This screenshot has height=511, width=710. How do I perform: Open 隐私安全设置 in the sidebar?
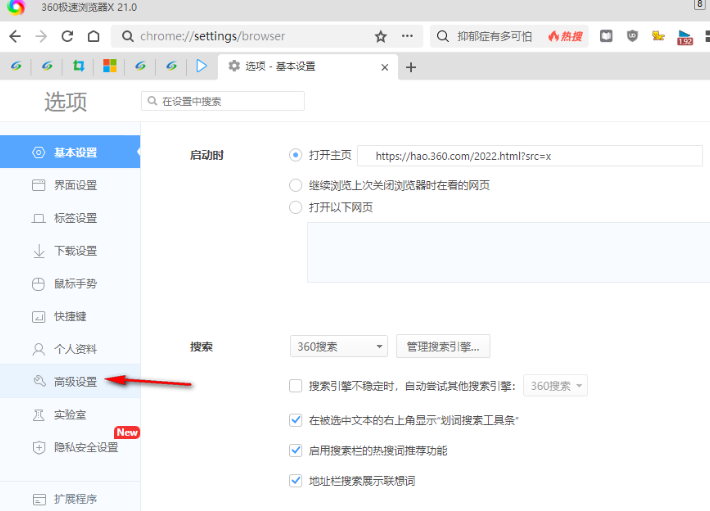pos(70,447)
